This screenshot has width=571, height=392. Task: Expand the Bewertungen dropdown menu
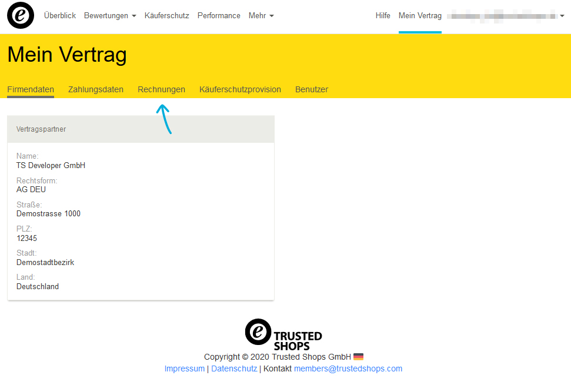pos(110,16)
